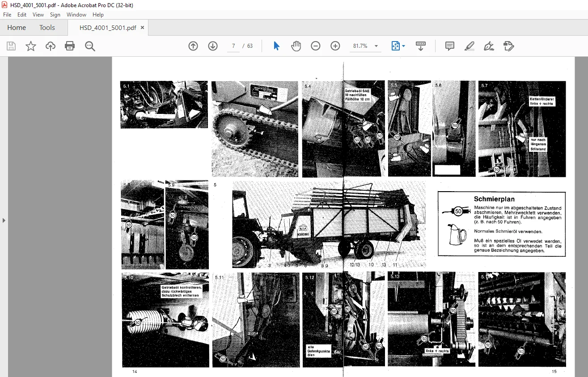Expand the left navigation pane arrow

pos(4,220)
